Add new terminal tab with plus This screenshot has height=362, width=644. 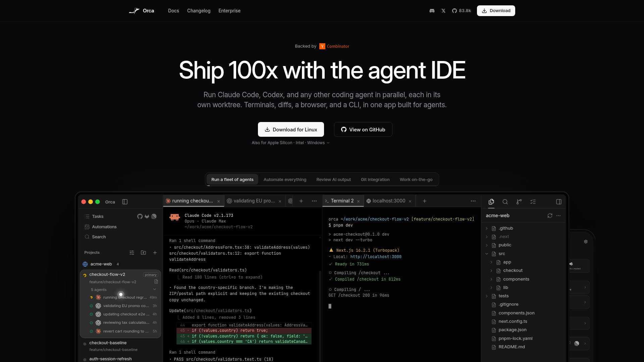(425, 201)
